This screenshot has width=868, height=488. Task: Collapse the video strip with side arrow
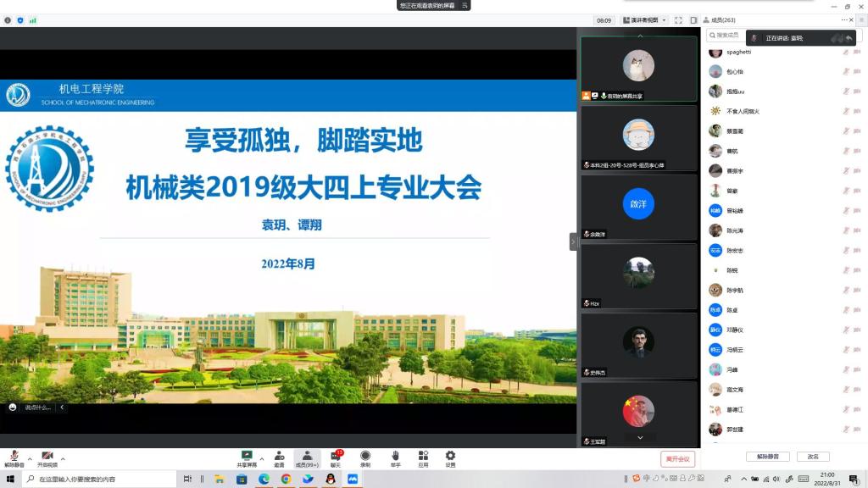[x=573, y=241]
